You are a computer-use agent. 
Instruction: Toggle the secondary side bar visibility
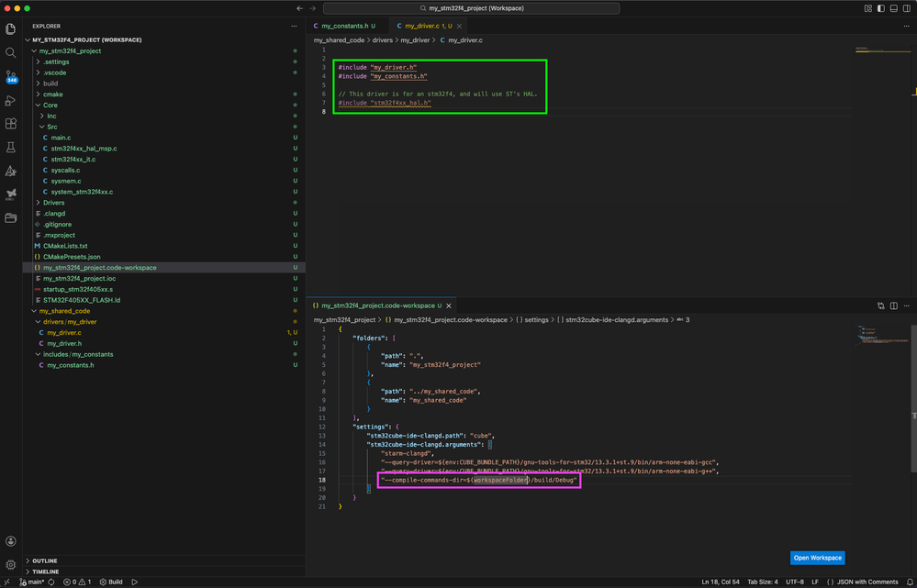click(x=906, y=8)
